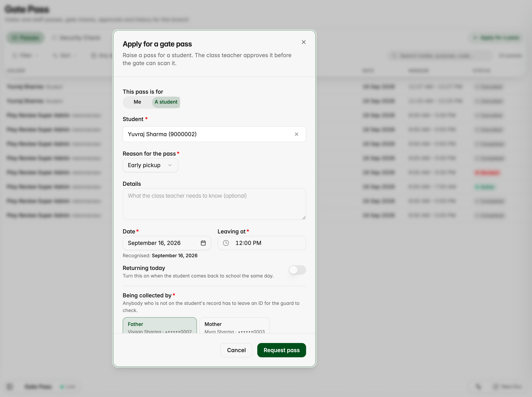
Task: Cancel the gate pass request
Action: (236, 350)
